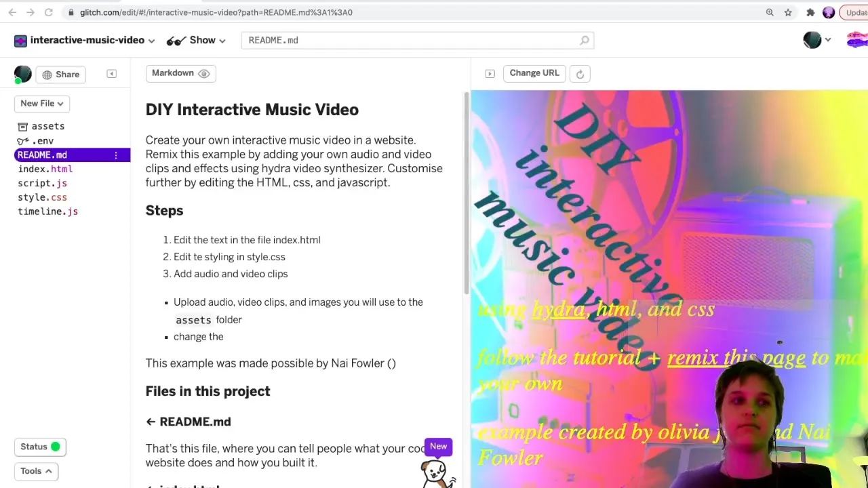Click the sunglasses icon next to Show
Viewport: 868px width, 488px height.
point(176,41)
